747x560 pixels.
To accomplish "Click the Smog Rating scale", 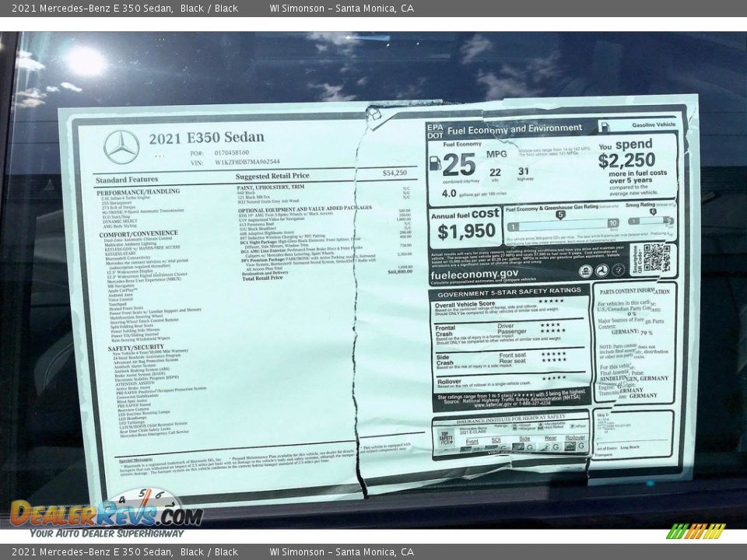I will (651, 221).
